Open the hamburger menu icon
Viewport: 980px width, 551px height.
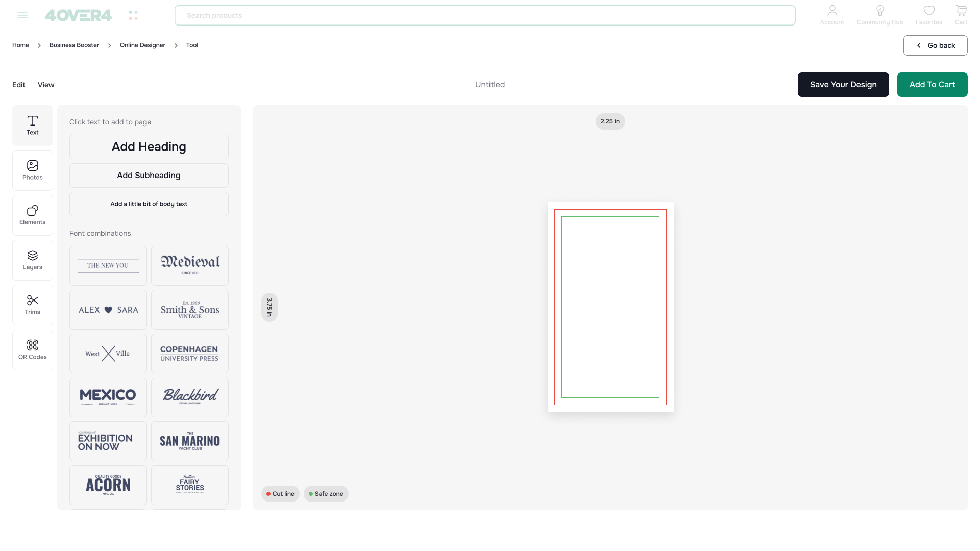coord(22,15)
